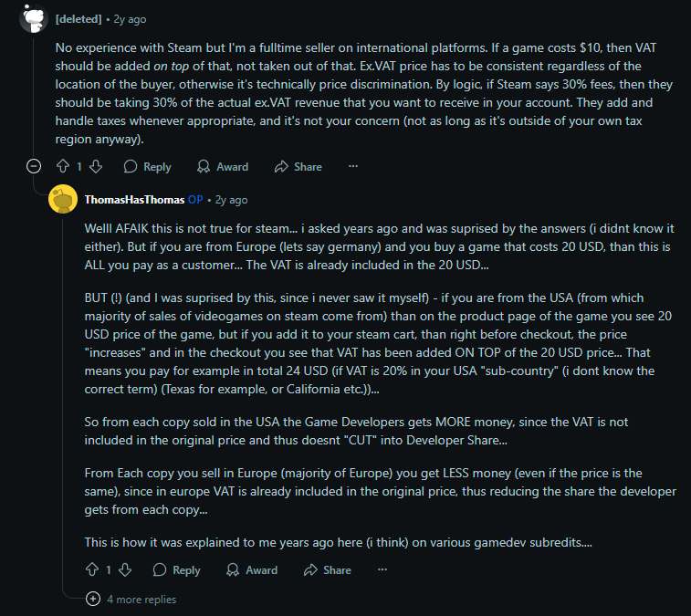The image size is (691, 616).
Task: Open more options on ThomasHasThomas's reply
Action: click(382, 570)
